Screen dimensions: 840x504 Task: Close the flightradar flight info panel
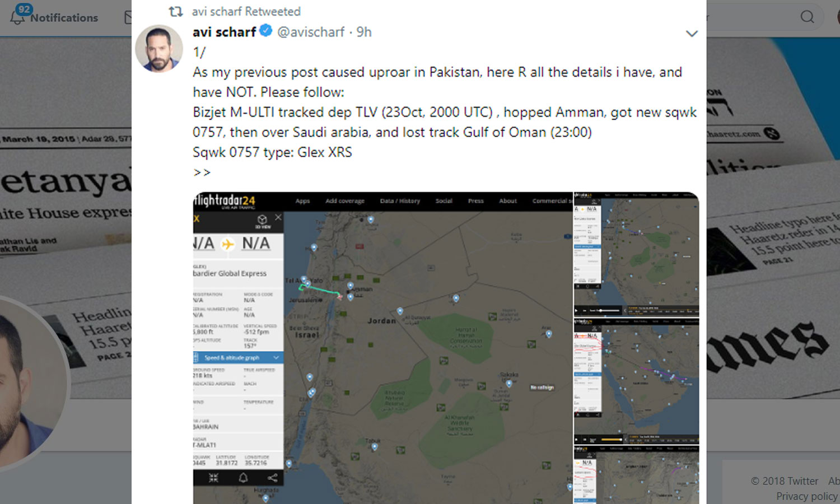(278, 217)
